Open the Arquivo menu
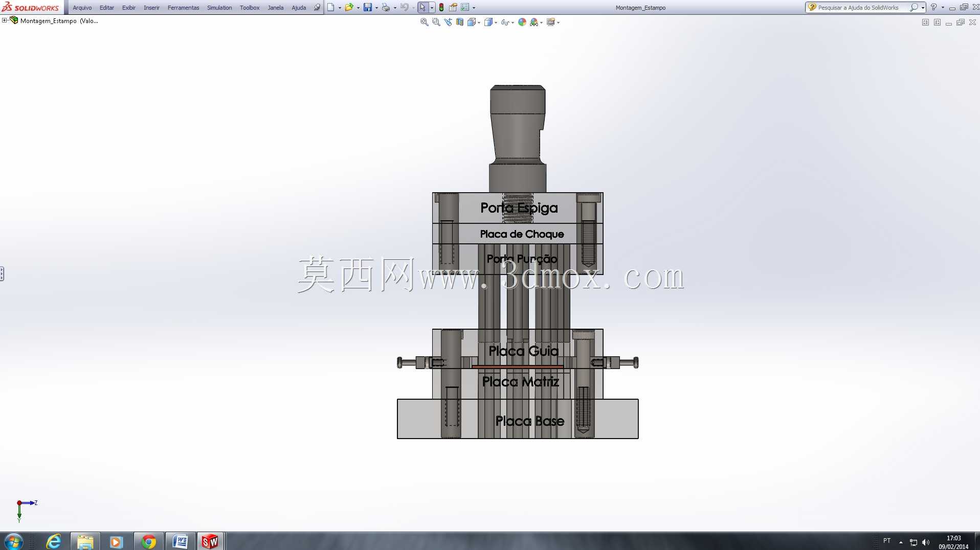 (82, 8)
